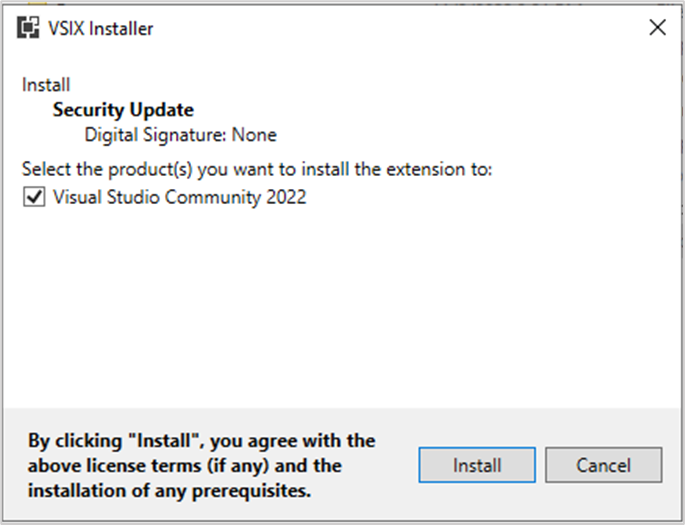Click the Security Update extension name
Screen dimensions: 685x525
pos(123,110)
